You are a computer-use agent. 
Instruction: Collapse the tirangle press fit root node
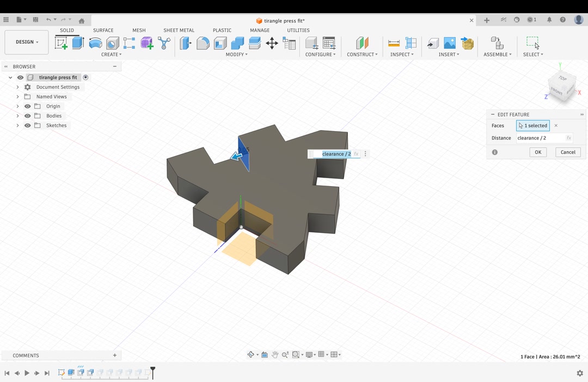[10, 77]
